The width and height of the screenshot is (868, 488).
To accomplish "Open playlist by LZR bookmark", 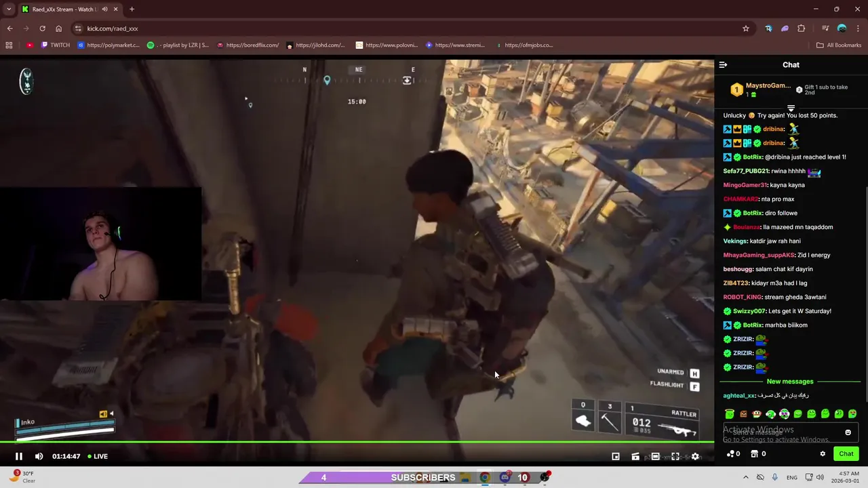I will point(178,45).
